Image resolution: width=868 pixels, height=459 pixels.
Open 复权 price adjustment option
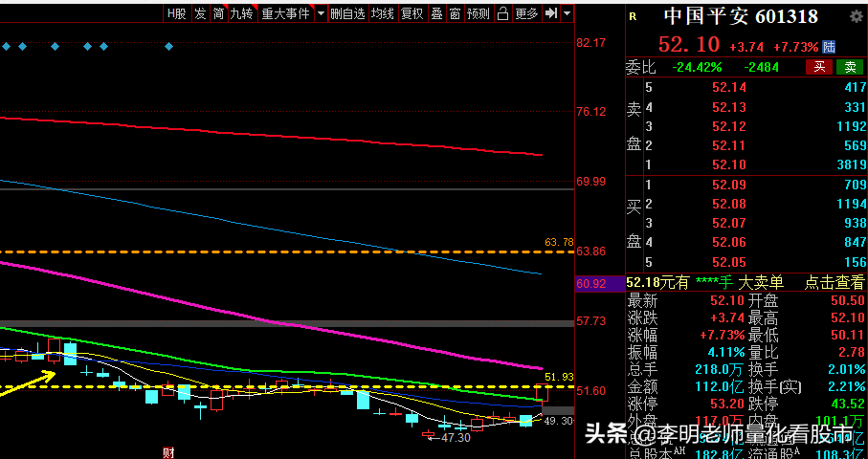coord(412,13)
